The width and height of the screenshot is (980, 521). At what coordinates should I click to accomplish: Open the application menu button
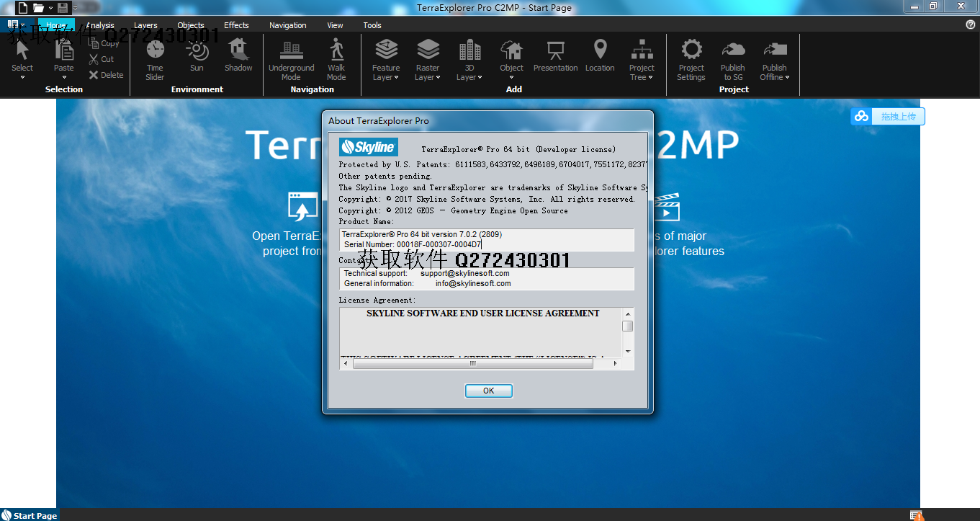point(16,25)
